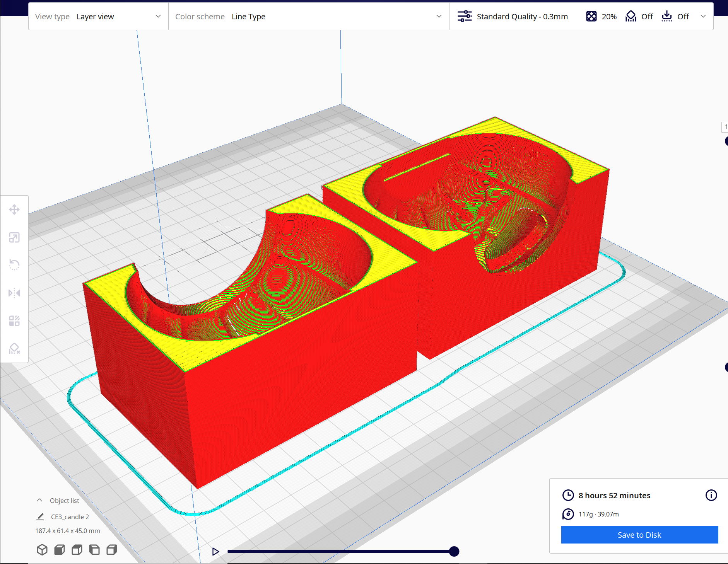Click the print settings sliders icon
This screenshot has height=564, width=728.
coord(465,16)
